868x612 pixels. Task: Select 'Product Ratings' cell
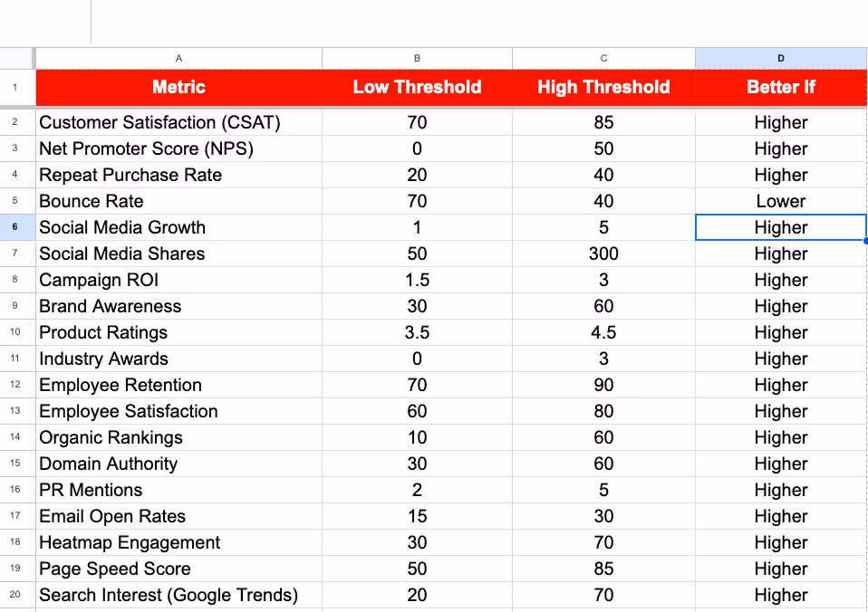click(178, 332)
